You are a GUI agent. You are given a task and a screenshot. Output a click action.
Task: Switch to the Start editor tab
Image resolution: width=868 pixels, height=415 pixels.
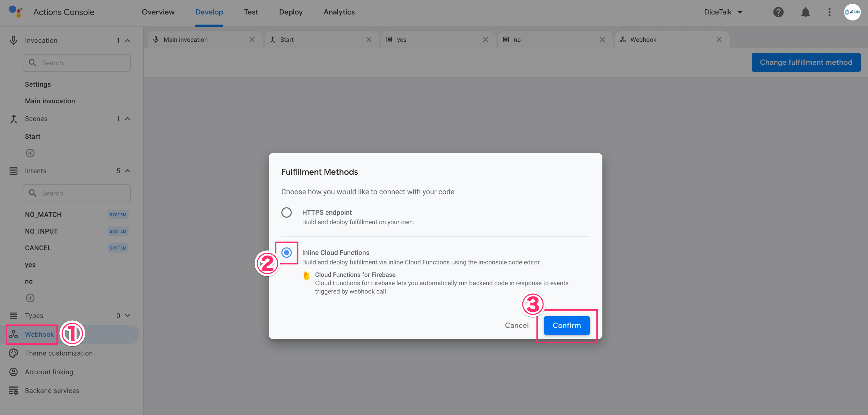coord(321,39)
